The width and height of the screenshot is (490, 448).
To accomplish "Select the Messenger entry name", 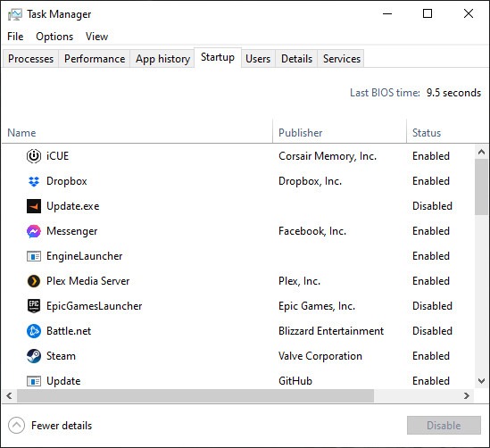I will click(72, 231).
